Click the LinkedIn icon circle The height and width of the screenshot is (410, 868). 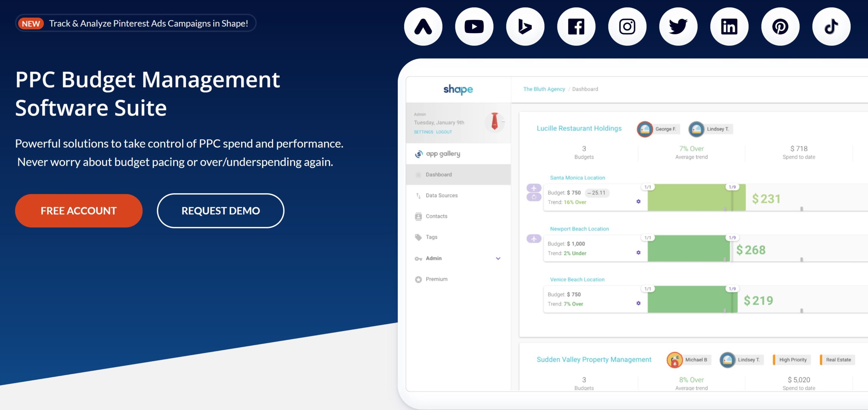pyautogui.click(x=729, y=26)
